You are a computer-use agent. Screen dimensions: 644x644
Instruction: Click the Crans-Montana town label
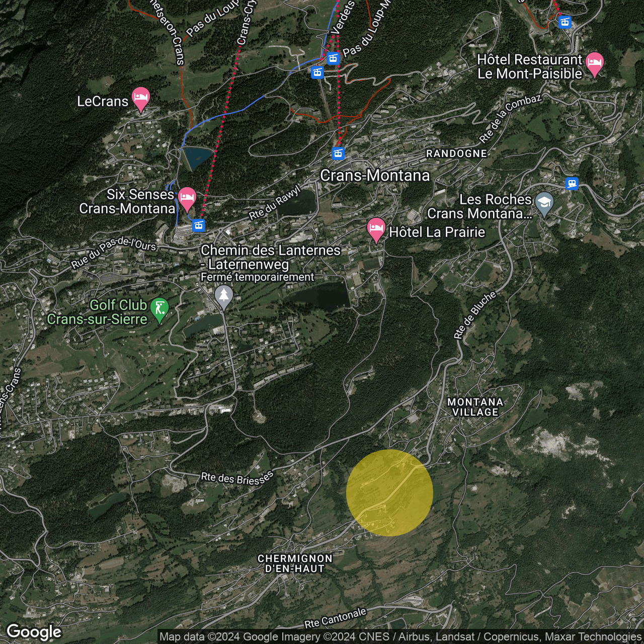coord(375,175)
